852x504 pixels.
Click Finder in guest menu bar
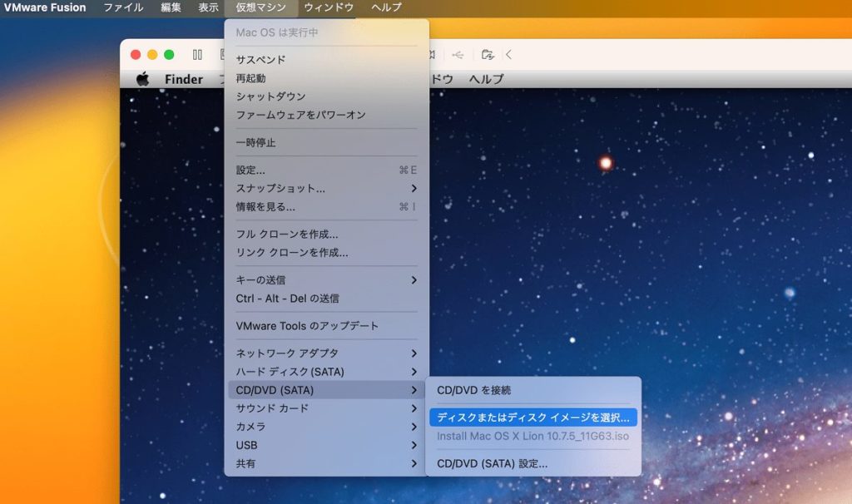[184, 79]
